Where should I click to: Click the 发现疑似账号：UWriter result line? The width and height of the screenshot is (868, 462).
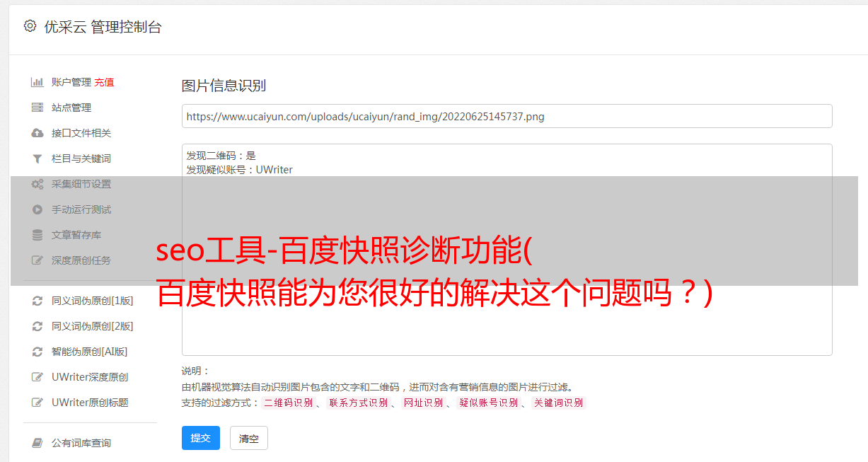coord(239,170)
